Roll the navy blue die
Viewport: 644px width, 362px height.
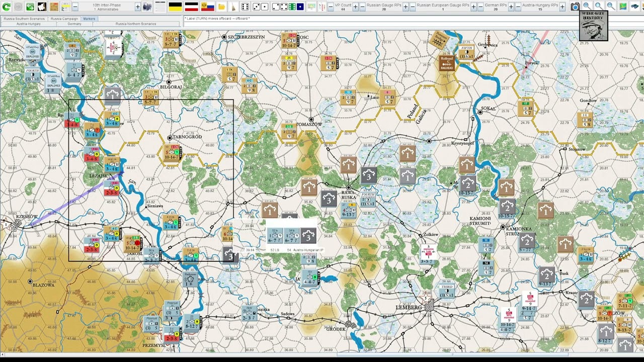point(300,7)
